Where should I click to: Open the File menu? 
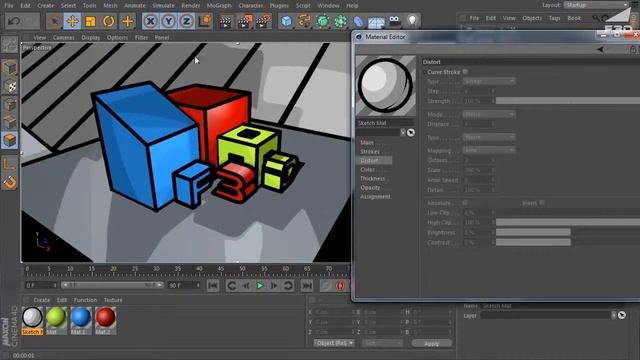8,6
